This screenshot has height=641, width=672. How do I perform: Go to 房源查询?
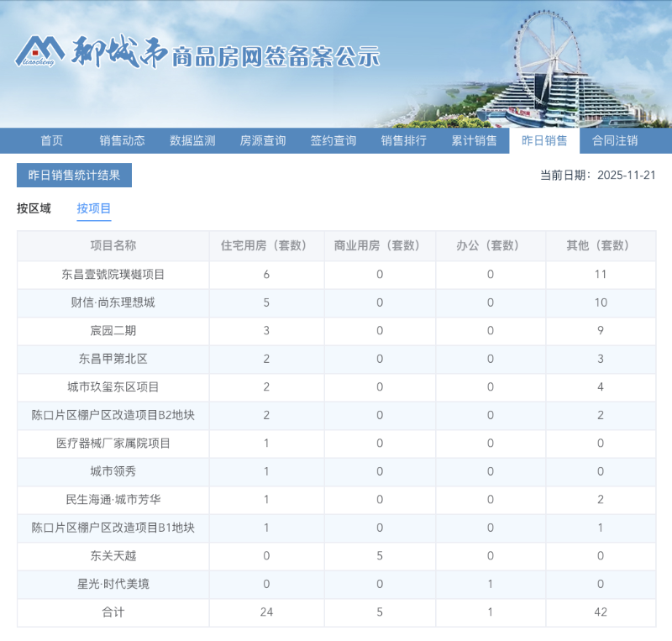(263, 140)
